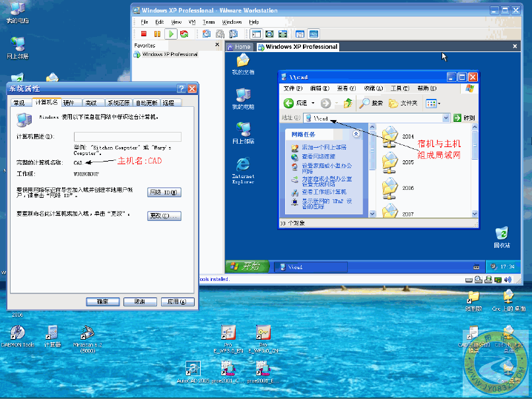532x399 pixels.
Task: Click the Up folder icon in \\cad toolbar
Action: [x=348, y=103]
